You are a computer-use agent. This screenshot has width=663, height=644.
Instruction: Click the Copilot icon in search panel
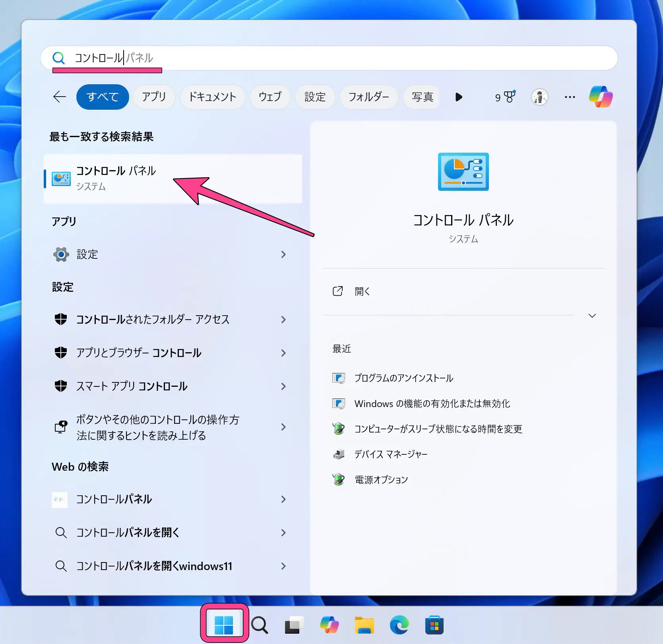(x=601, y=97)
